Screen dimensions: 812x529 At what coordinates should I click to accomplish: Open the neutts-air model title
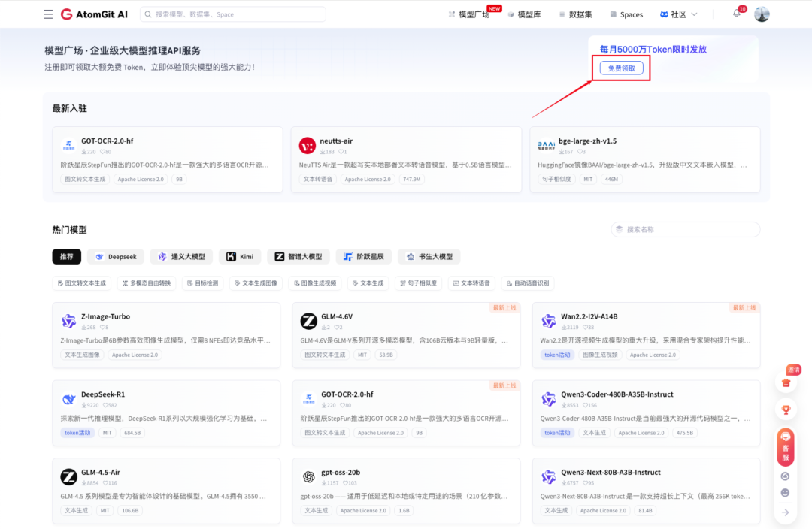(x=336, y=141)
